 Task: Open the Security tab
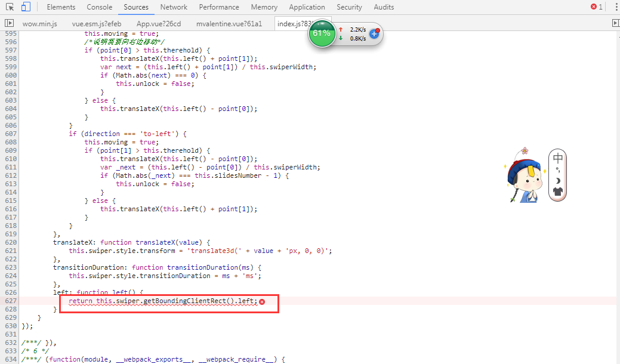[x=349, y=7]
